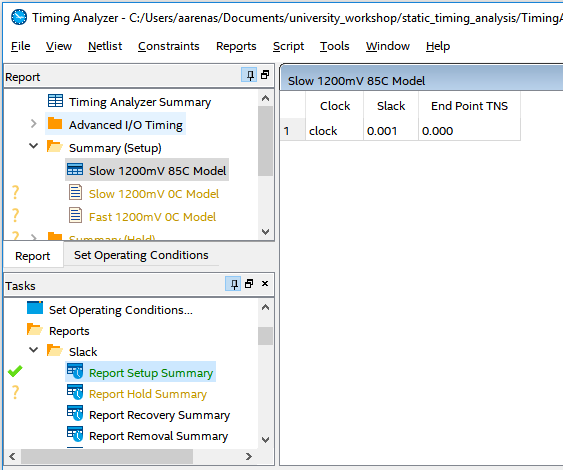563x470 pixels.
Task: Click the Timing Analyzer clock icon in title bar
Action: [x=19, y=17]
